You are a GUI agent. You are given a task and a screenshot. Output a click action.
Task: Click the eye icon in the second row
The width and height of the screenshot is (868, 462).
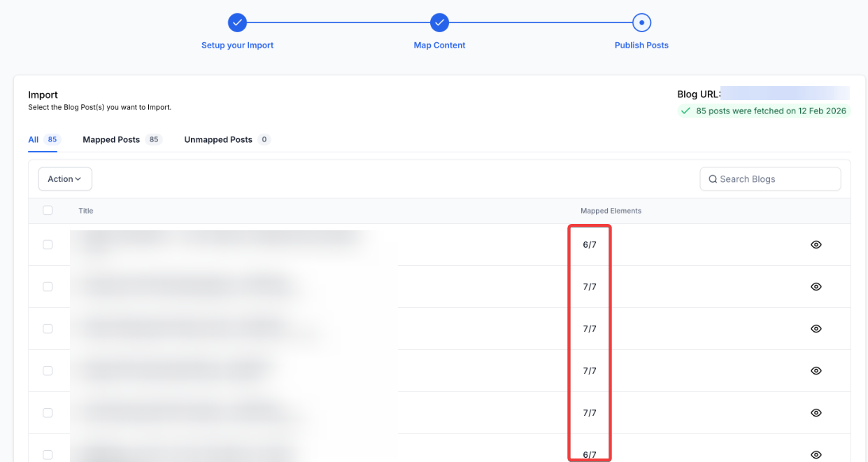[x=816, y=287]
